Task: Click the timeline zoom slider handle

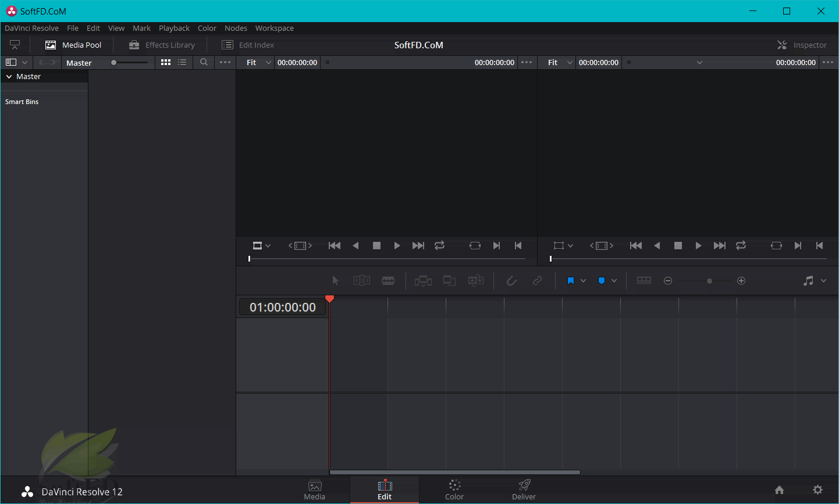Action: pyautogui.click(x=709, y=281)
